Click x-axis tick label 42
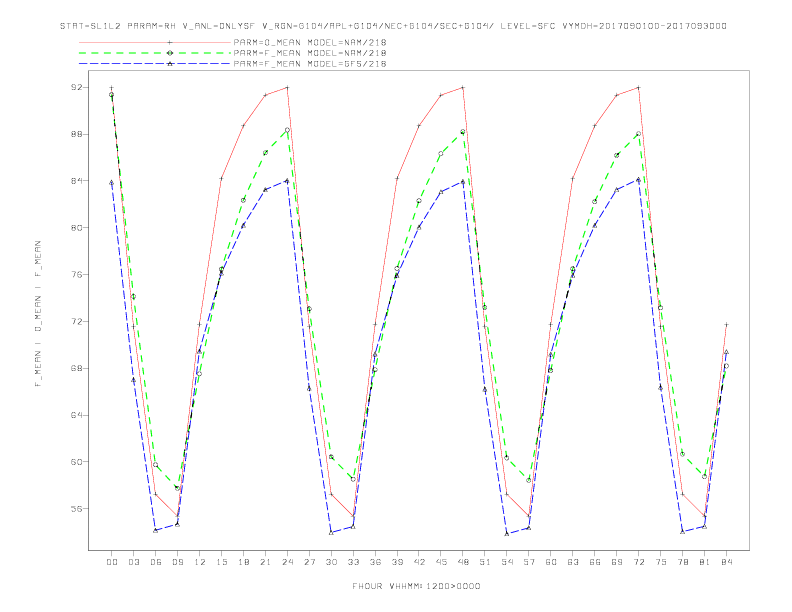The image size is (792, 612). click(x=419, y=562)
